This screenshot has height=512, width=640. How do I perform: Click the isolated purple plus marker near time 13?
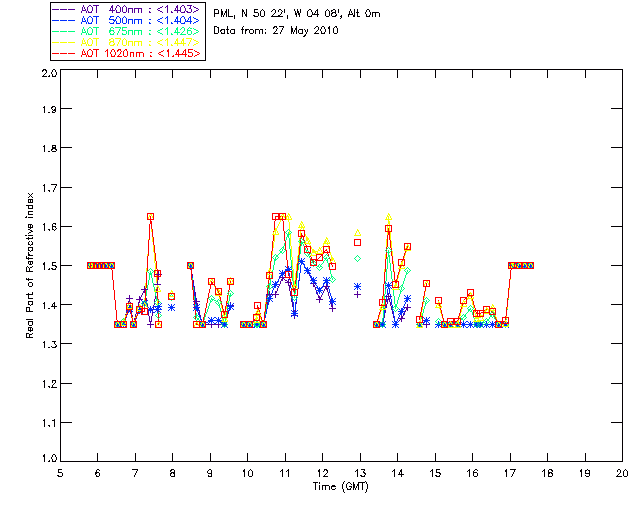[x=358, y=294]
